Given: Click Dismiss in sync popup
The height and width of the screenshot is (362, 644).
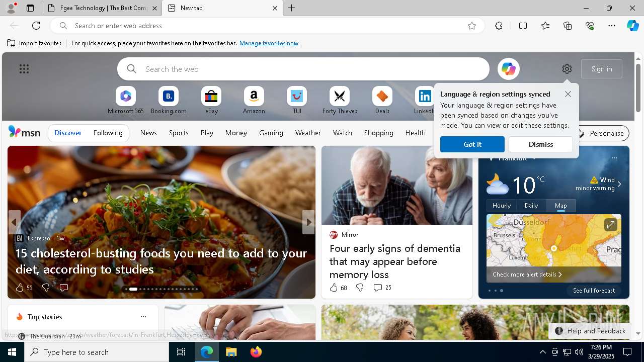Looking at the screenshot, I should point(541,144).
